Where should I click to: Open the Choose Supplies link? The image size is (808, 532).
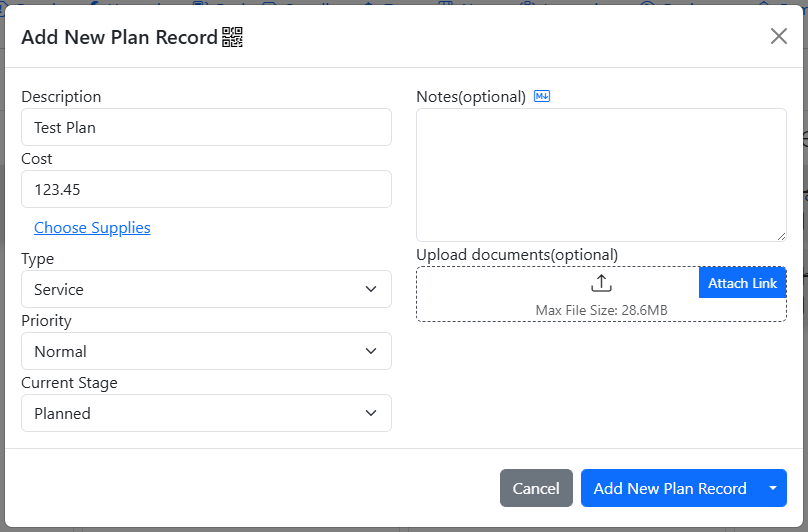click(92, 227)
